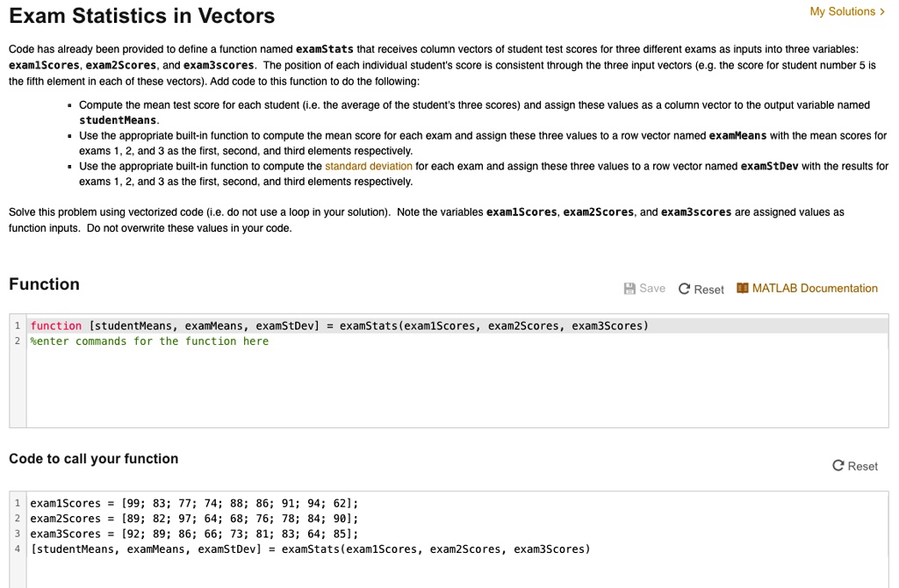Click the Exam Statistics in Vectors heading

pyautogui.click(x=142, y=16)
